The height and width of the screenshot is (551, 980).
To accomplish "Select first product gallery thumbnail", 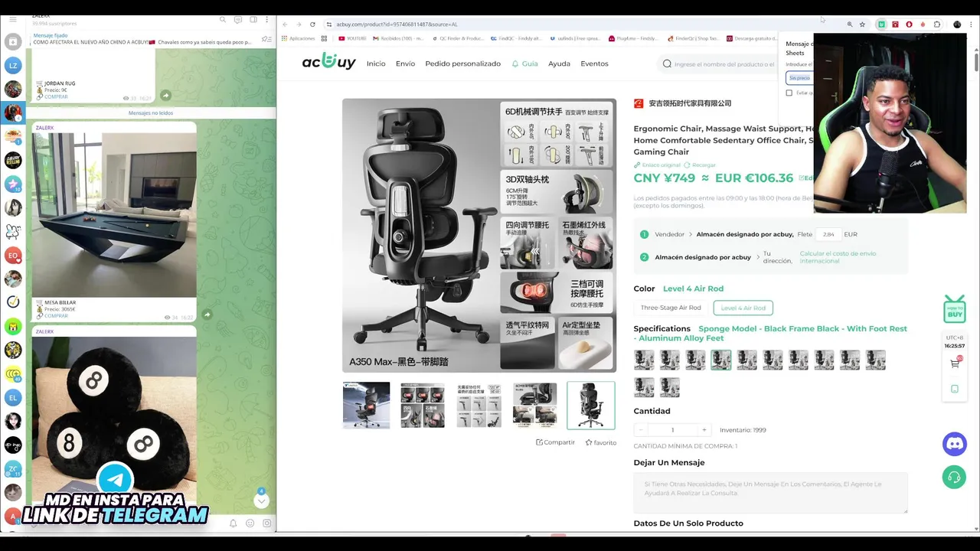I will (x=366, y=405).
